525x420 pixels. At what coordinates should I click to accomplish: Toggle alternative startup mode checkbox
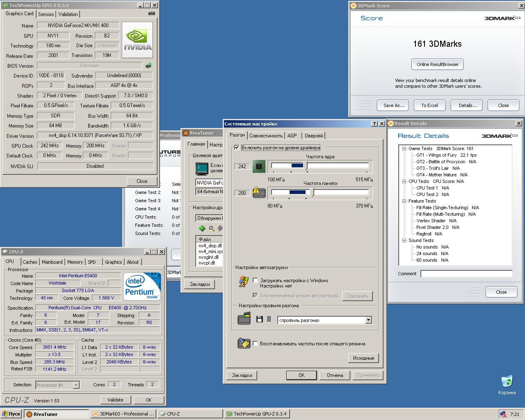pos(255,295)
